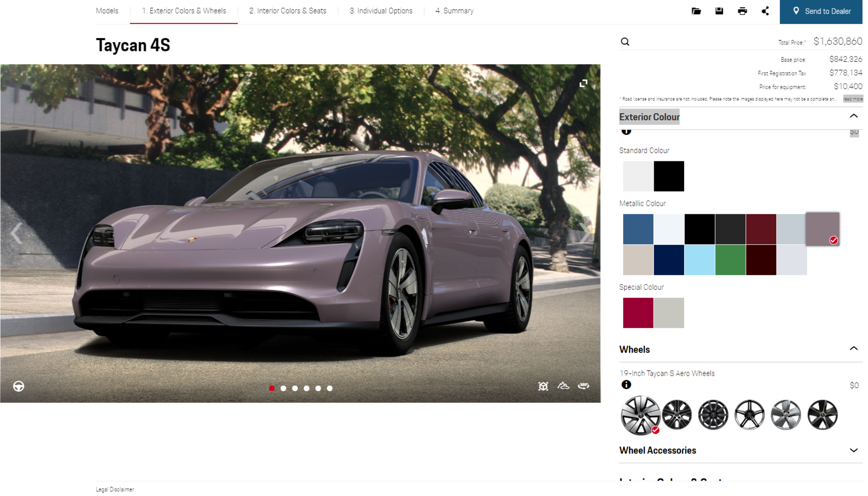868x496 pixels.
Task: Change the background scene with the environment icon
Action: tap(563, 386)
